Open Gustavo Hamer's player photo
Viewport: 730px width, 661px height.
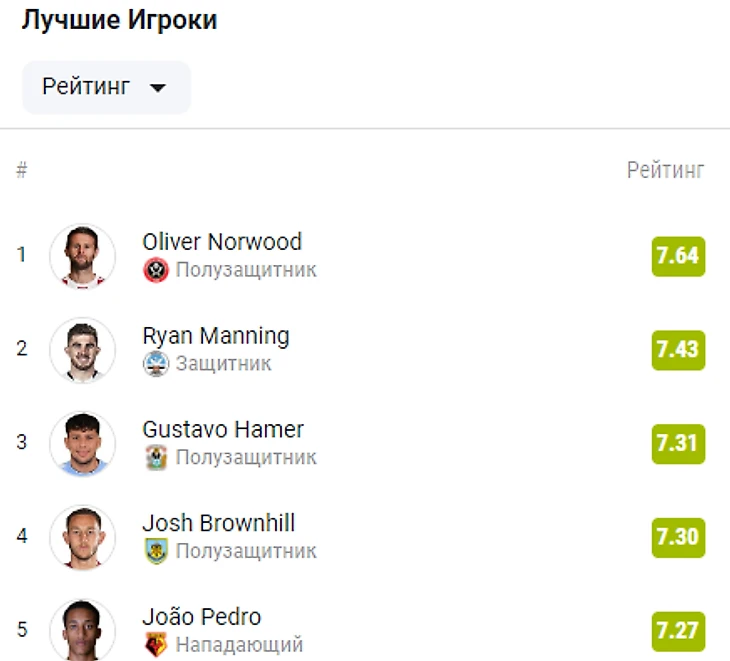pyautogui.click(x=82, y=443)
